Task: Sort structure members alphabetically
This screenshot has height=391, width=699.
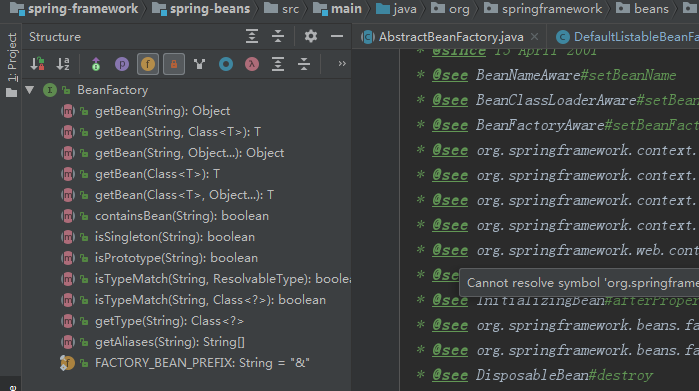Action: pyautogui.click(x=63, y=64)
